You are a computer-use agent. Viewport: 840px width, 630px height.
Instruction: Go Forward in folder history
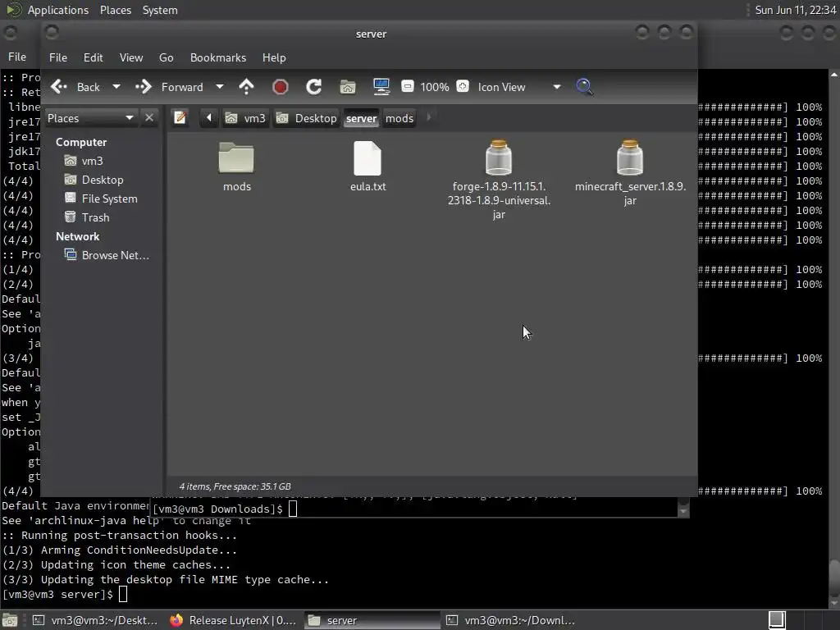coord(170,87)
